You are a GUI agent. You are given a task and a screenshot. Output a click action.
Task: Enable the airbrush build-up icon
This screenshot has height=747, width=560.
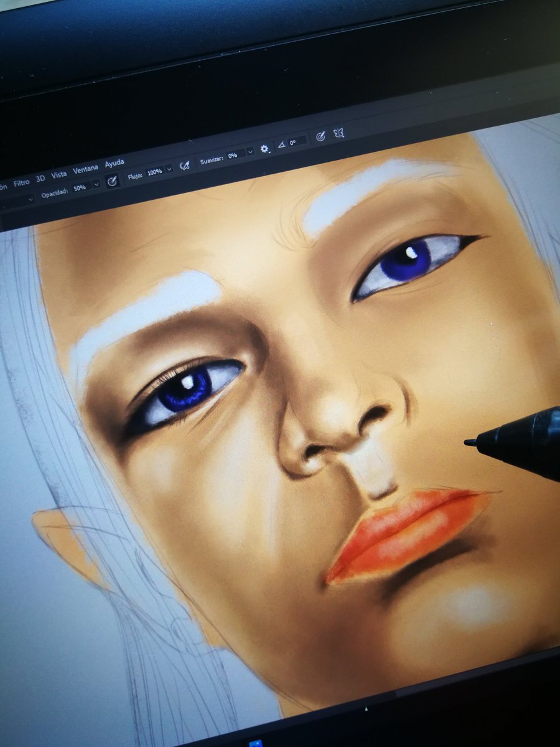click(x=184, y=166)
